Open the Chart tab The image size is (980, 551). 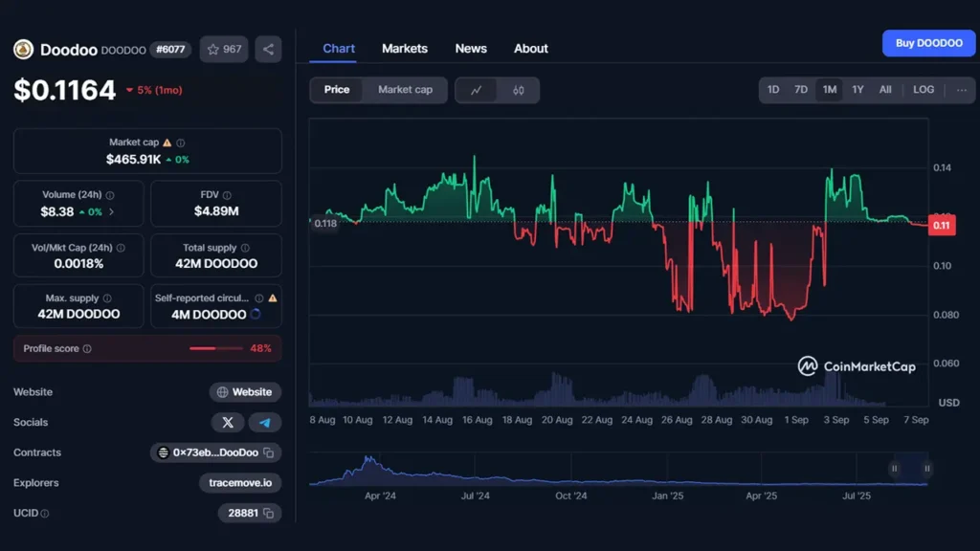[339, 49]
